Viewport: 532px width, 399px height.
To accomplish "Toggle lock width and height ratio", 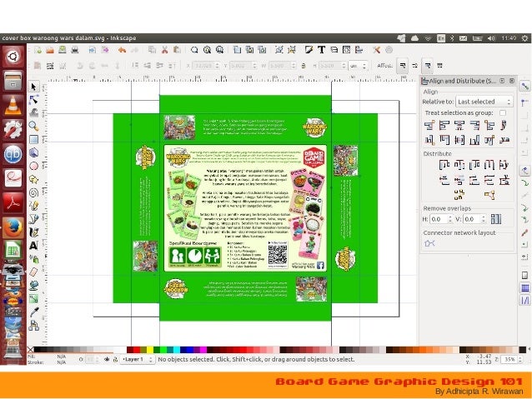I will (304, 66).
